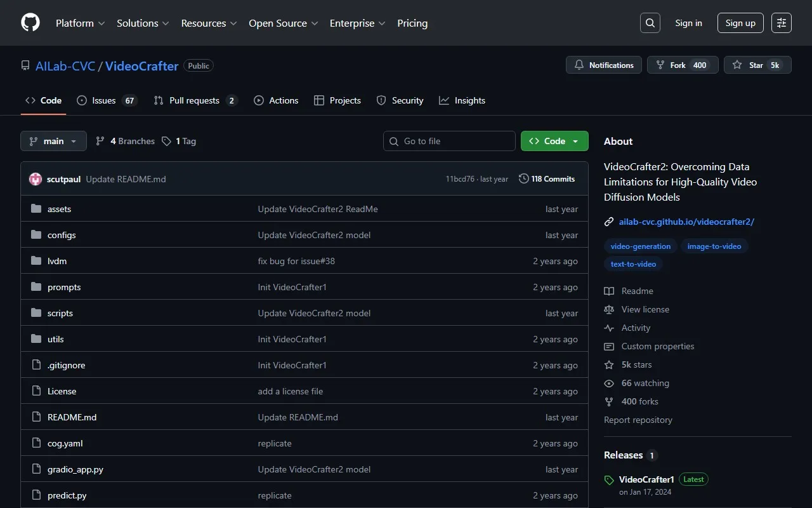
Task: Open the green Code dropdown
Action: [554, 141]
